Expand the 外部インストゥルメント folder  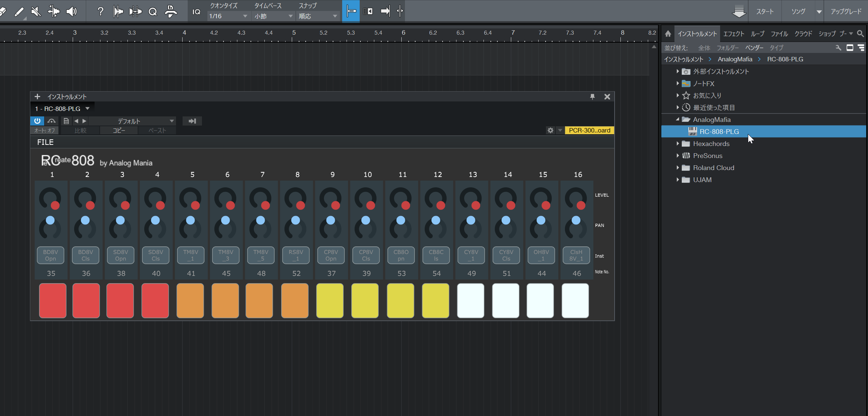click(x=677, y=72)
